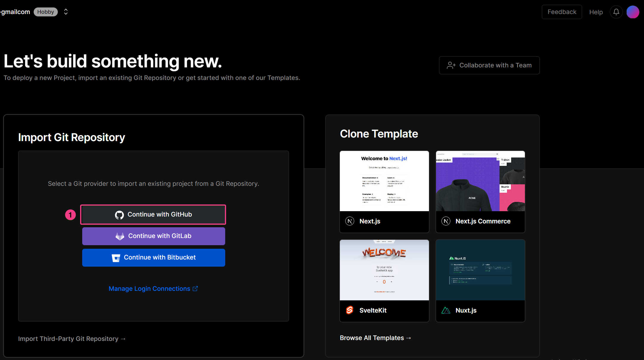Open the Help menu
The width and height of the screenshot is (644, 360).
pos(596,12)
